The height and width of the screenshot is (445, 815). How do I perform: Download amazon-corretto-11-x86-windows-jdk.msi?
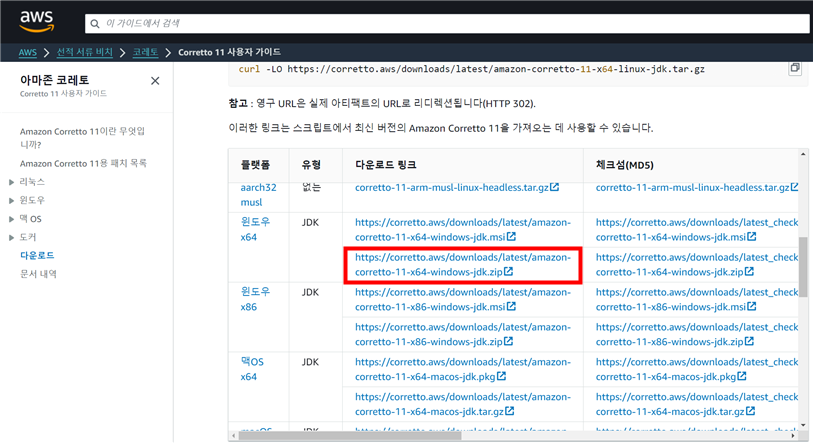click(463, 299)
